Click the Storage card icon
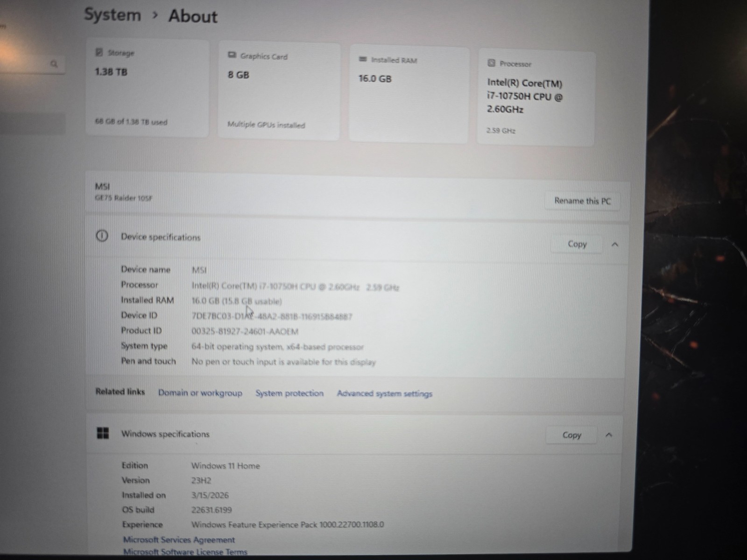The image size is (747, 560). tap(99, 52)
